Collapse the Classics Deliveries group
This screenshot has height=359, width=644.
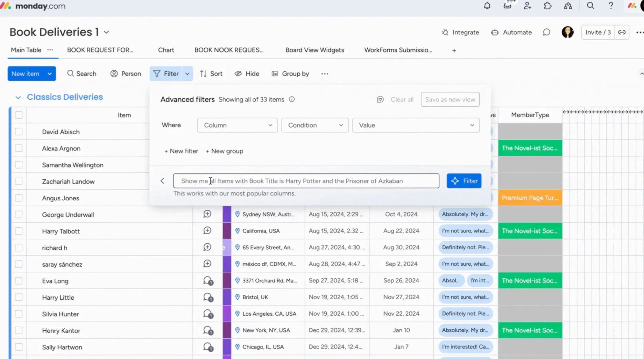pos(18,98)
